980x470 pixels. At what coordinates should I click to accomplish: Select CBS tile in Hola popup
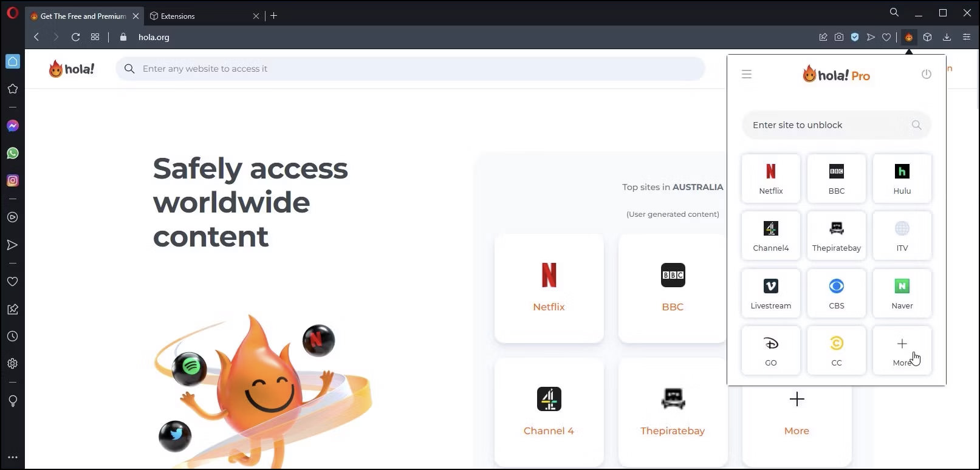tap(837, 293)
